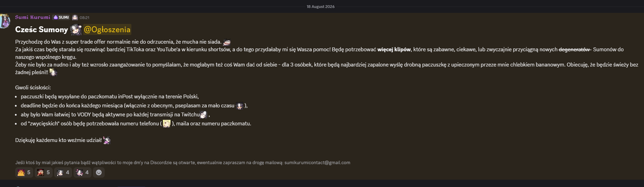Toggle the hearts girl reaction with 4

(82, 172)
